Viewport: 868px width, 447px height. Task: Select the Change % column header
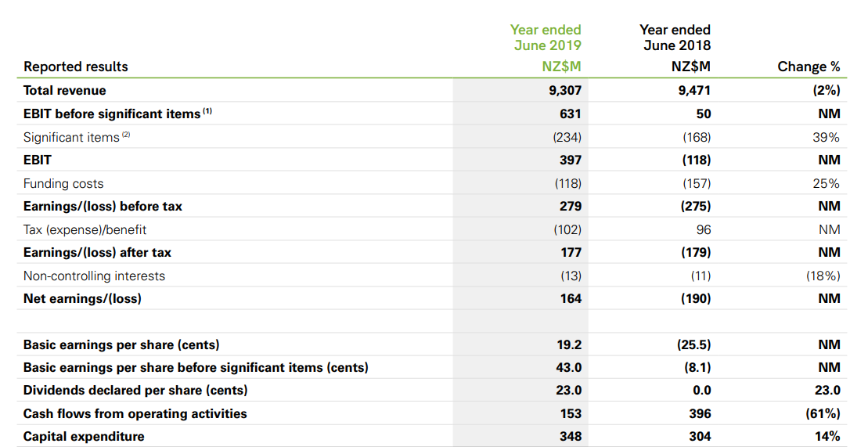point(809,67)
